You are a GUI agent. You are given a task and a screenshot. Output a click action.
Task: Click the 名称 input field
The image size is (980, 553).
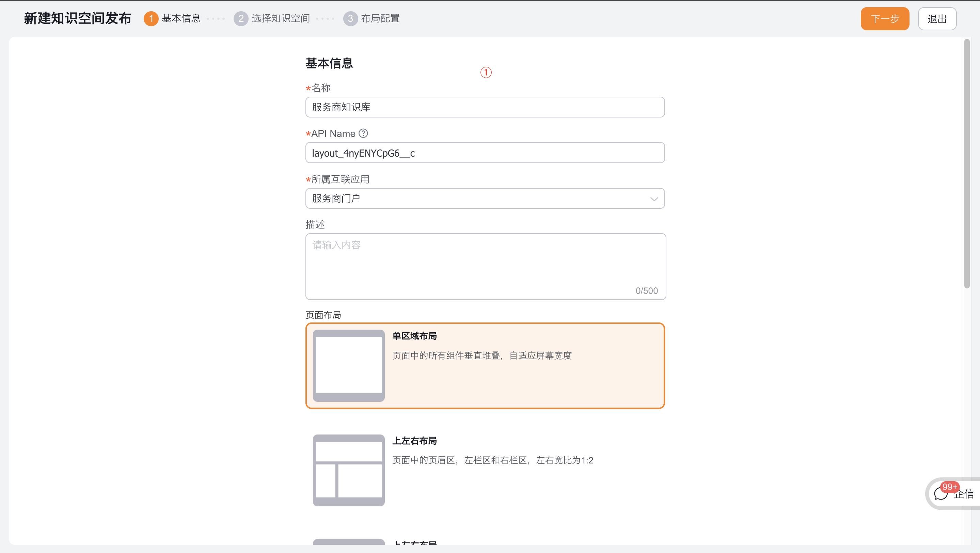point(485,107)
